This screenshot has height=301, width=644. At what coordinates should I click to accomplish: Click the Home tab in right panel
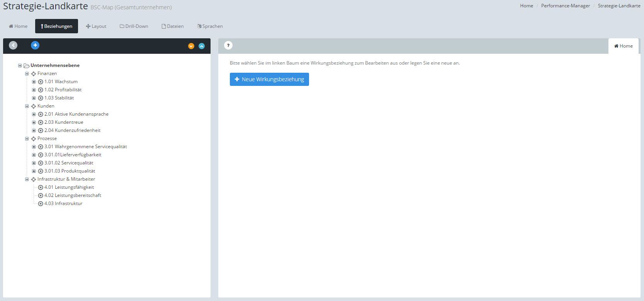click(623, 46)
